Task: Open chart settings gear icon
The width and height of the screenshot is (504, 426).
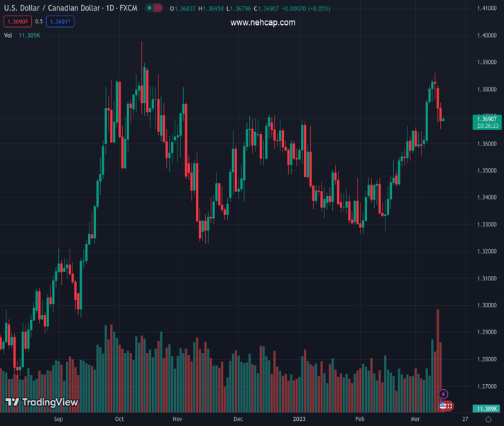Action: pos(488,420)
